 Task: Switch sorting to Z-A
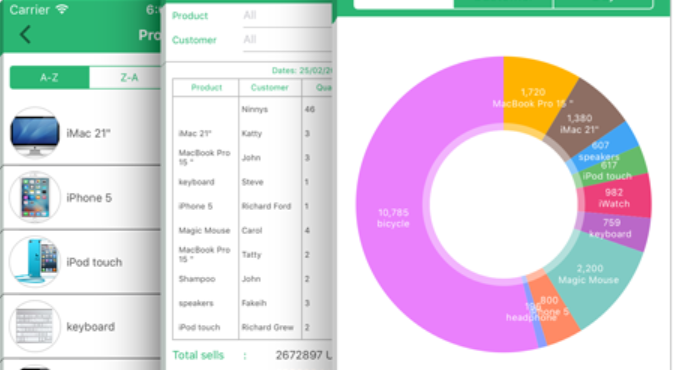(127, 77)
